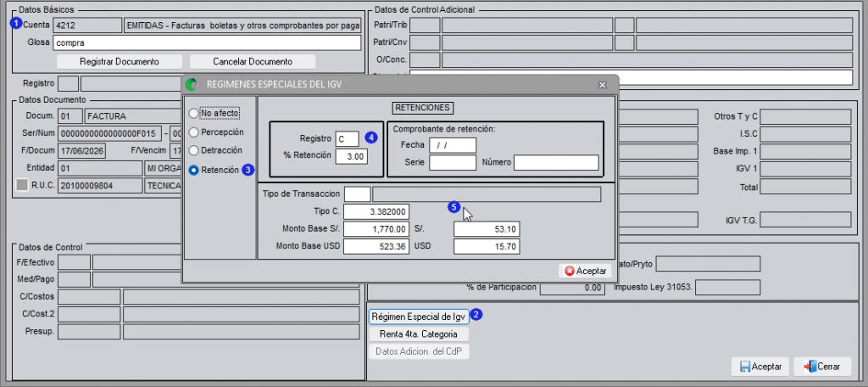
Task: Click the Tipo de Transaccion code field
Action: pos(357,194)
